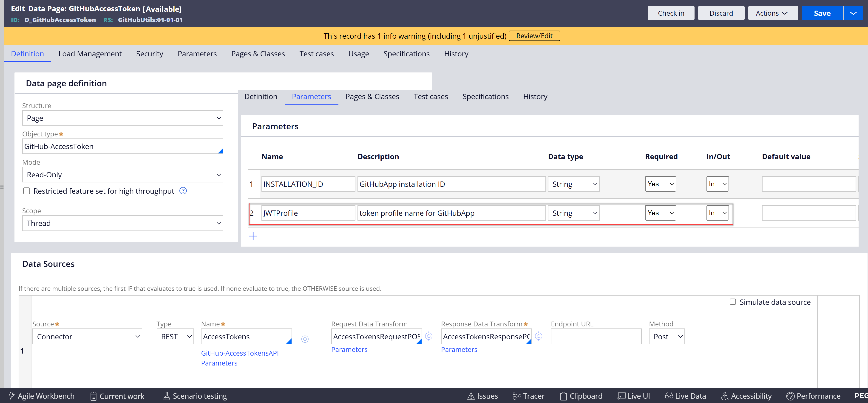Save the data page rule

[x=822, y=13]
